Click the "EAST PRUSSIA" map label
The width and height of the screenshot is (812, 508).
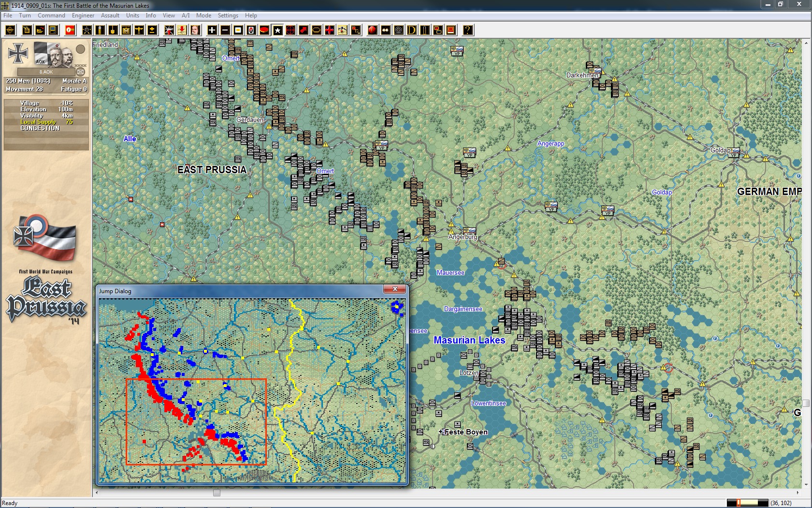(212, 170)
